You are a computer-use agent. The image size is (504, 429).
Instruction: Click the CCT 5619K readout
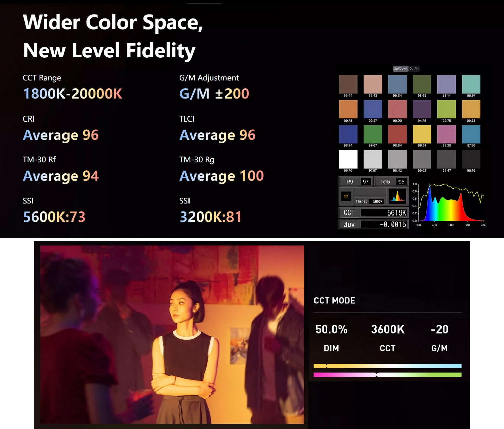374,213
